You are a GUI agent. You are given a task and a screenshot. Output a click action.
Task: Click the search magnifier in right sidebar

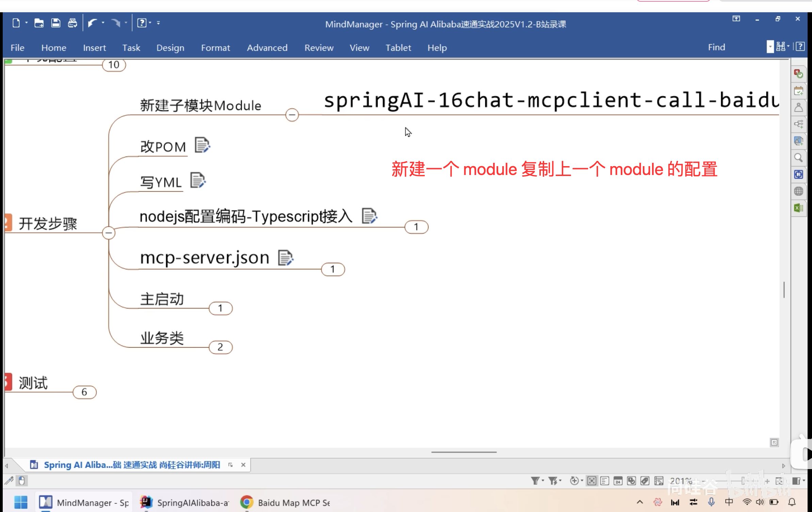click(798, 158)
